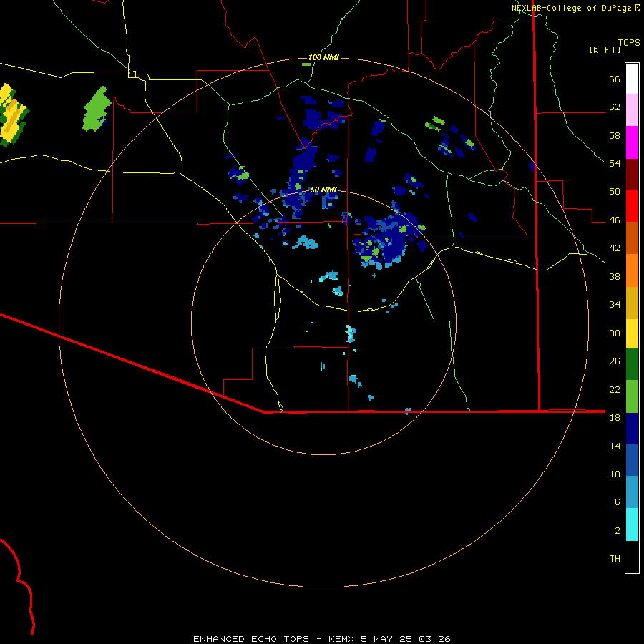Choose the navy blue legend swatch

pos(632,429)
